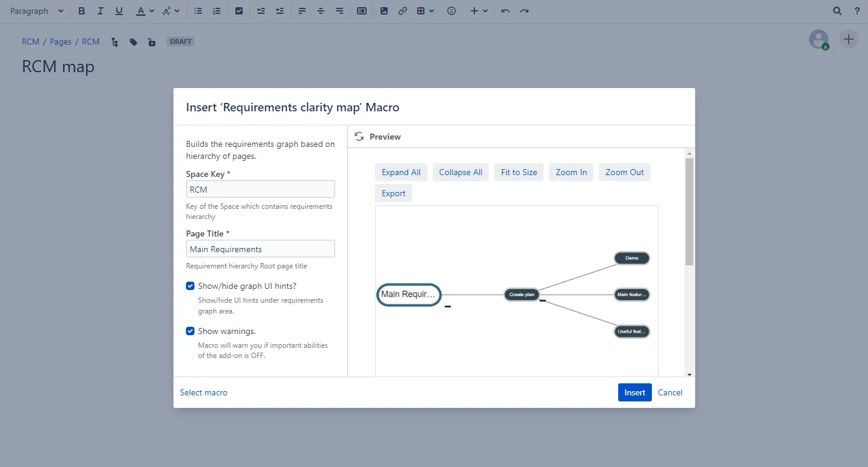This screenshot has height=467, width=868.
Task: Click the Fit to Size button
Action: point(519,172)
